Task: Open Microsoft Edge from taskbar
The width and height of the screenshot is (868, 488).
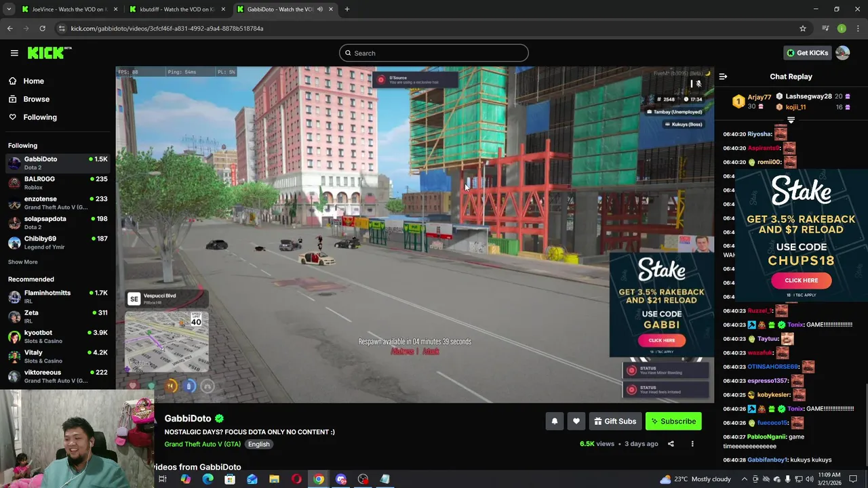Action: click(208, 479)
